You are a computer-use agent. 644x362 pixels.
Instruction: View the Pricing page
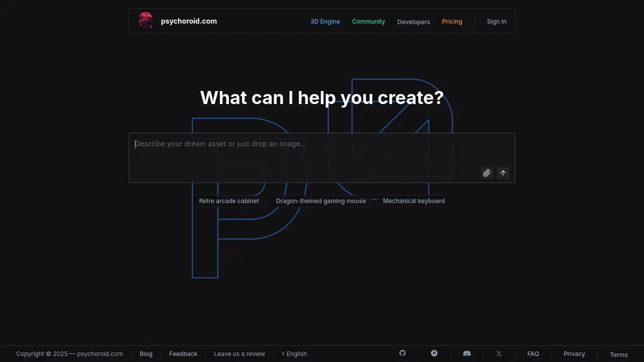(x=452, y=22)
